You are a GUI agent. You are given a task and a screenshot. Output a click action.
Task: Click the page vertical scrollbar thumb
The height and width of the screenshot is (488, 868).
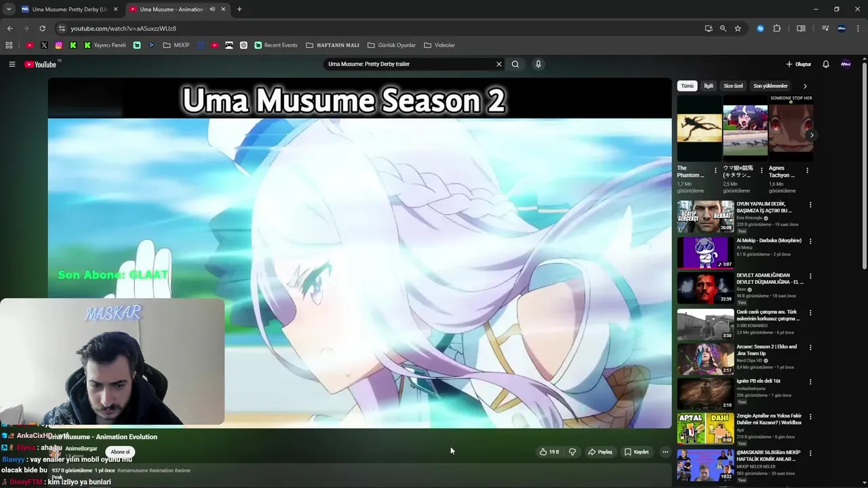pos(864,166)
